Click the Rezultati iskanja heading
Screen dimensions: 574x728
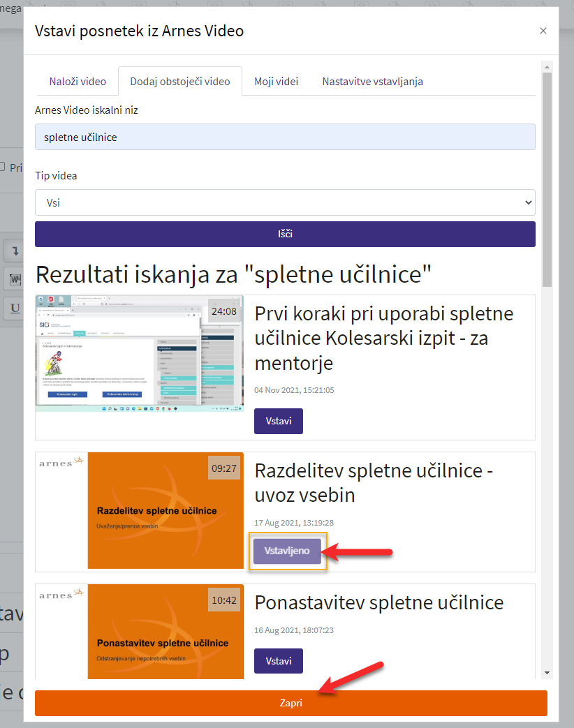pos(234,274)
